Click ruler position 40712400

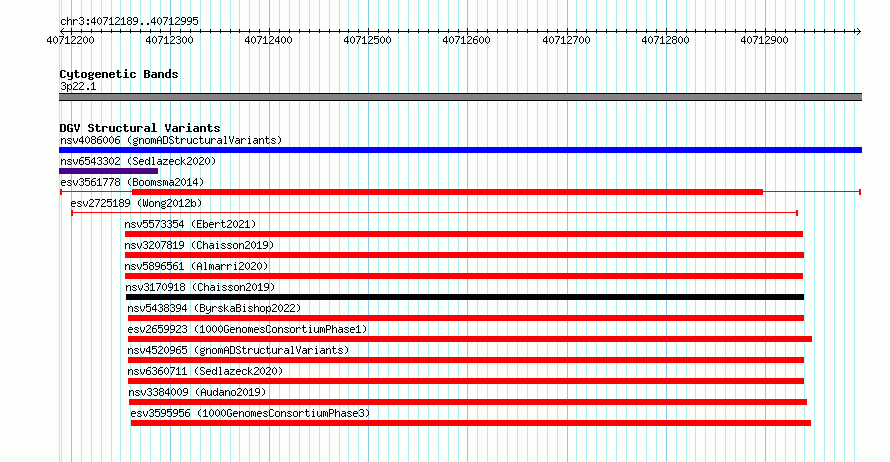click(x=268, y=40)
